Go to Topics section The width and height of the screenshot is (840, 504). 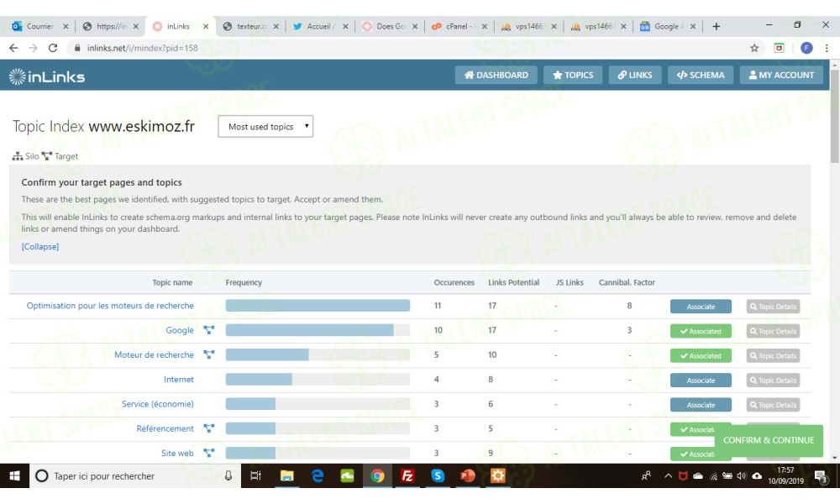pos(573,75)
